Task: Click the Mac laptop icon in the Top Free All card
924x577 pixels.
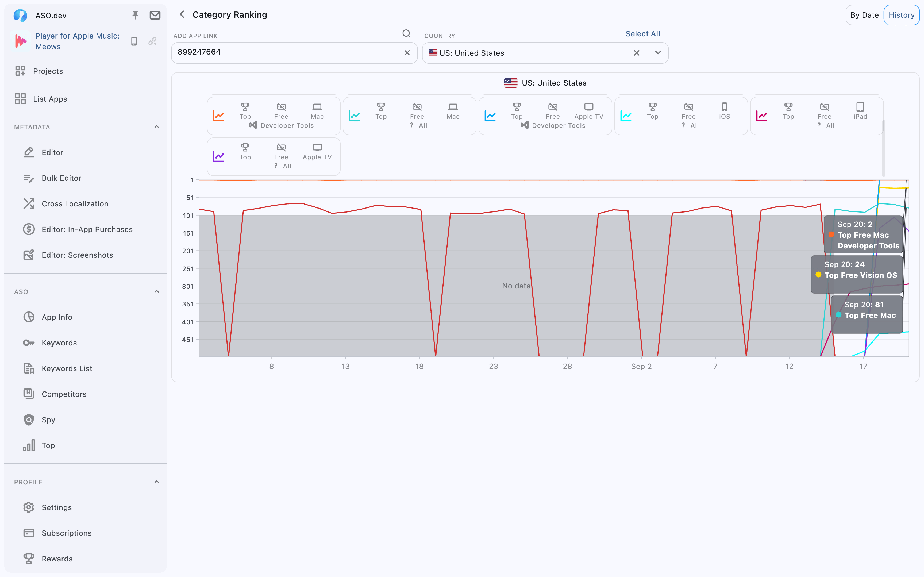Action: click(x=453, y=107)
